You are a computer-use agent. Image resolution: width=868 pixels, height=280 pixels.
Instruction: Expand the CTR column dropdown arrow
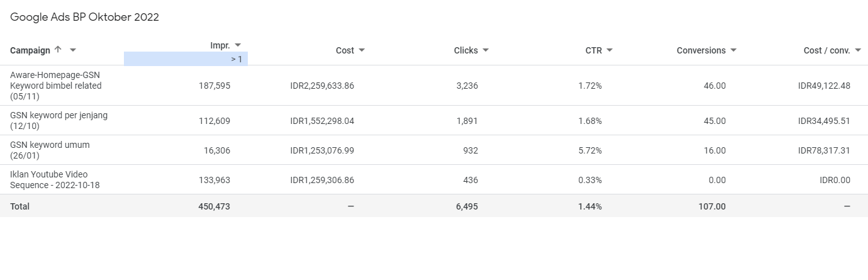[609, 50]
